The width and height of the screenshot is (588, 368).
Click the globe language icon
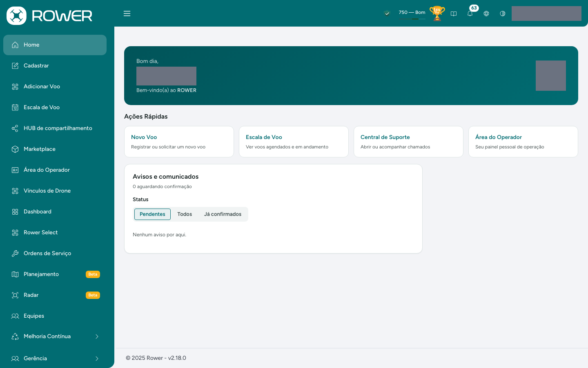(x=486, y=13)
